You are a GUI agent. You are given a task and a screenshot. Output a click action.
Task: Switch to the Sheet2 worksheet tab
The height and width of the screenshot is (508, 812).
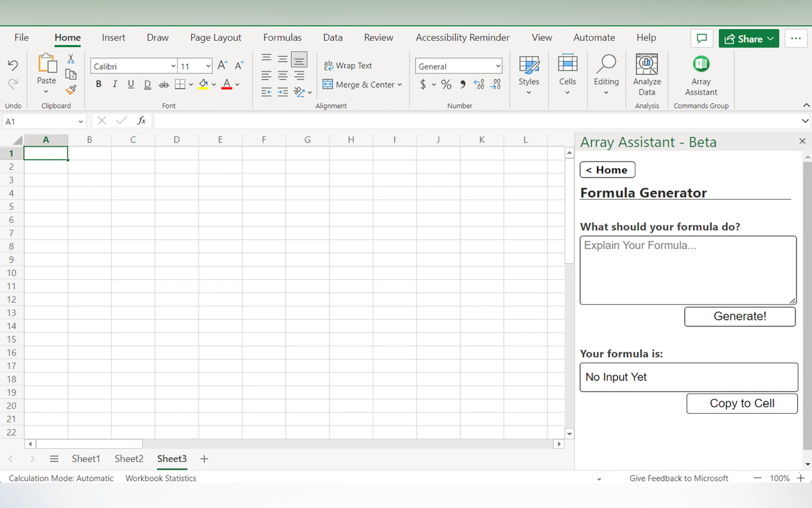point(129,459)
